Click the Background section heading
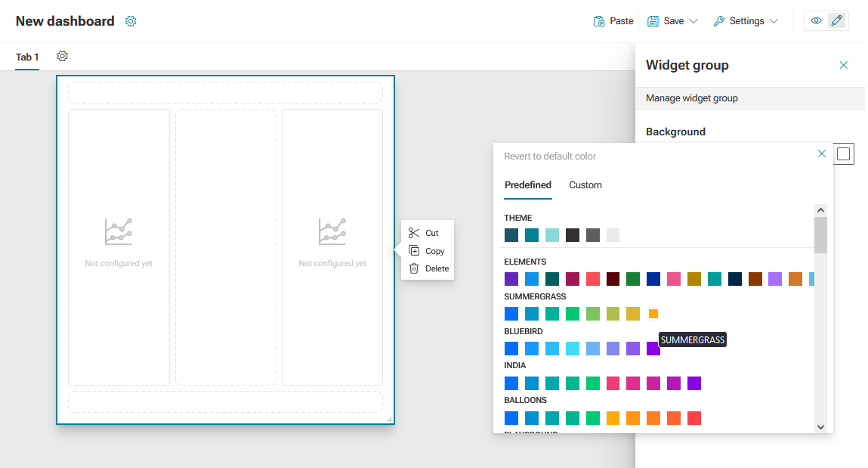The image size is (868, 468). 675,132
